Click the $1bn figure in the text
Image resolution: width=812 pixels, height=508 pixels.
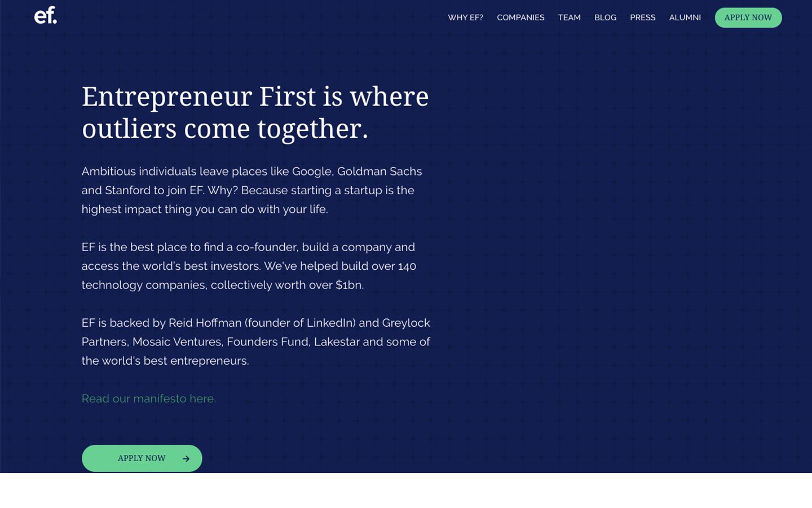coord(349,285)
